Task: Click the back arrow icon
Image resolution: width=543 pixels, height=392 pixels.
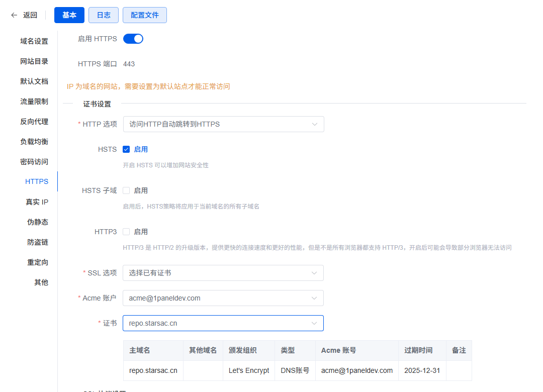Action: pos(14,15)
